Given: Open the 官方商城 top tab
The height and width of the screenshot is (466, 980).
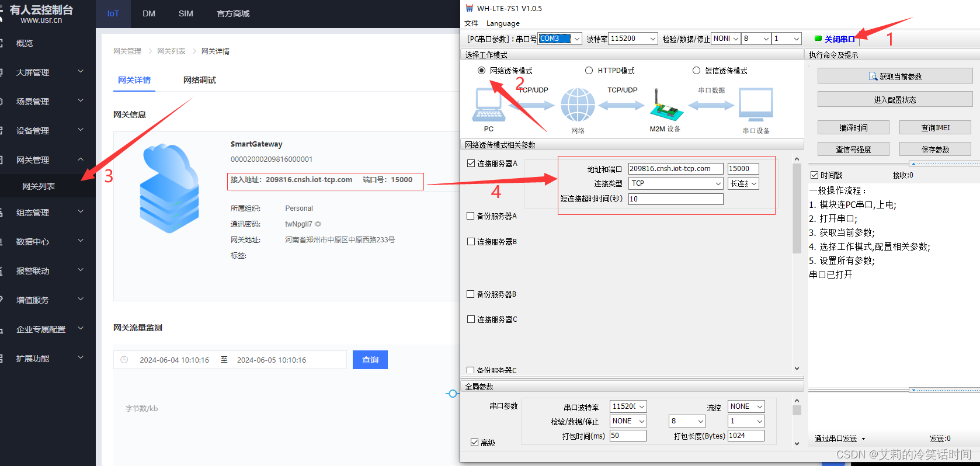Looking at the screenshot, I should tap(233, 13).
